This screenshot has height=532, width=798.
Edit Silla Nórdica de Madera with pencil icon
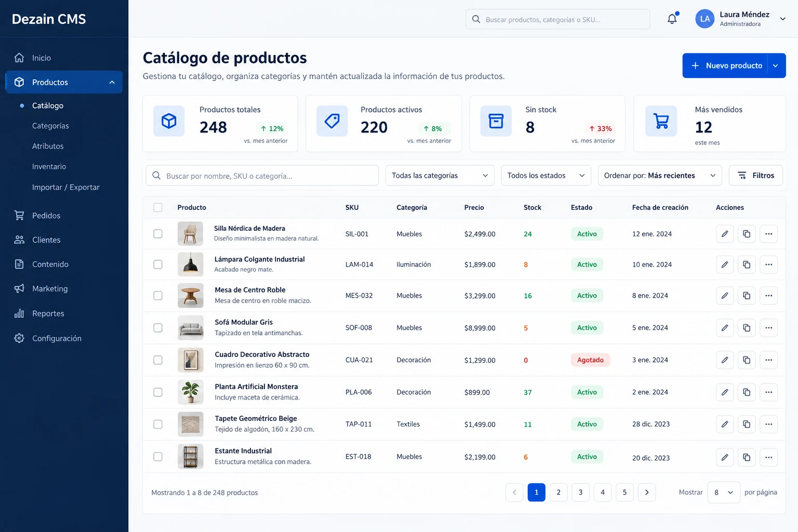725,234
